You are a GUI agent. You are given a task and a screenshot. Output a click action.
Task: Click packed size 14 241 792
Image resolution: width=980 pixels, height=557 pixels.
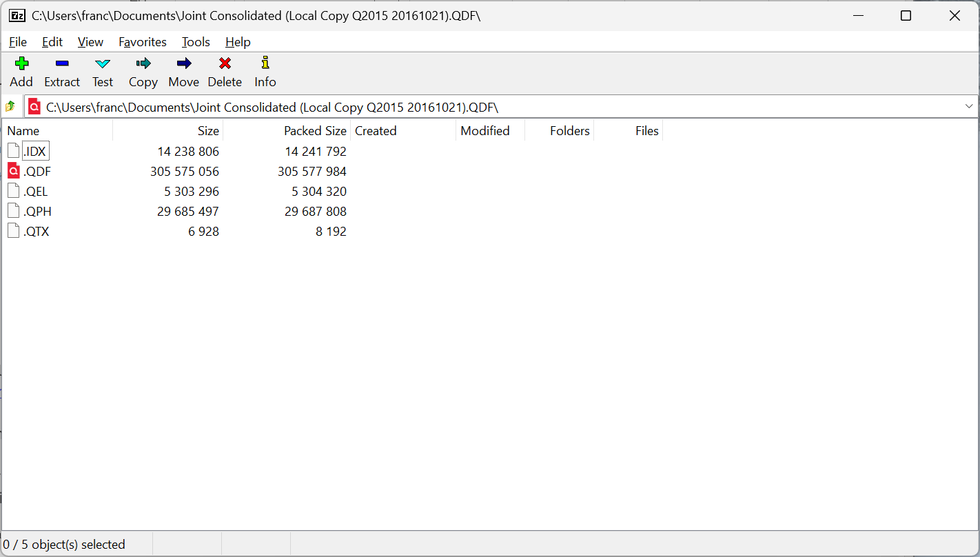coord(316,151)
